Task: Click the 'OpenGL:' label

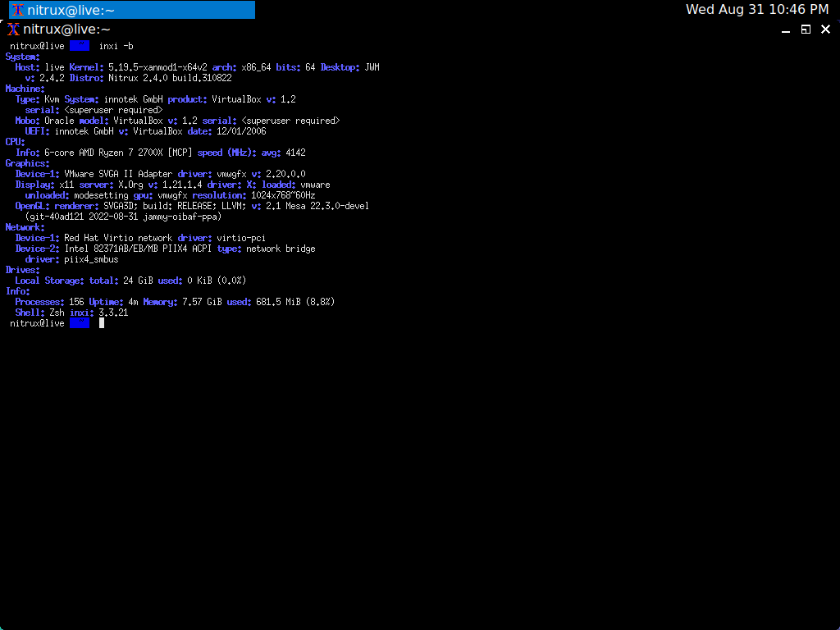Action: point(32,206)
